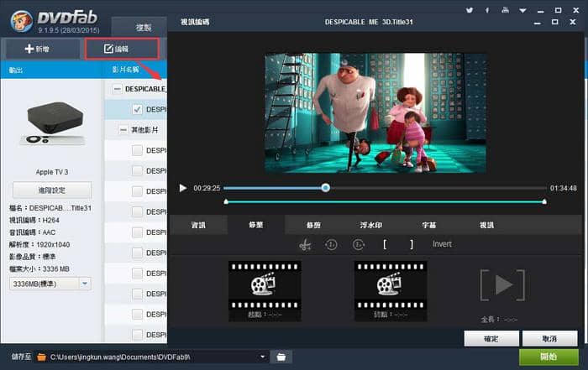The image size is (588, 370).
Task: Click the green 開始 button
Action: (x=549, y=357)
